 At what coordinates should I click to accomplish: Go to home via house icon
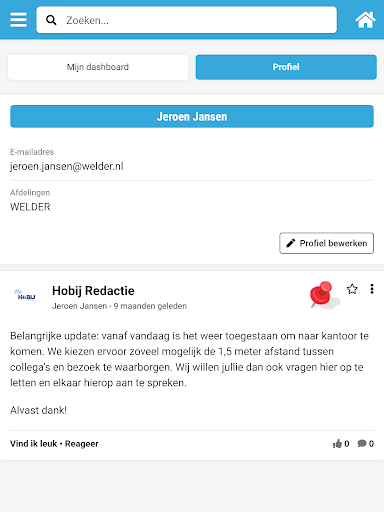point(365,20)
